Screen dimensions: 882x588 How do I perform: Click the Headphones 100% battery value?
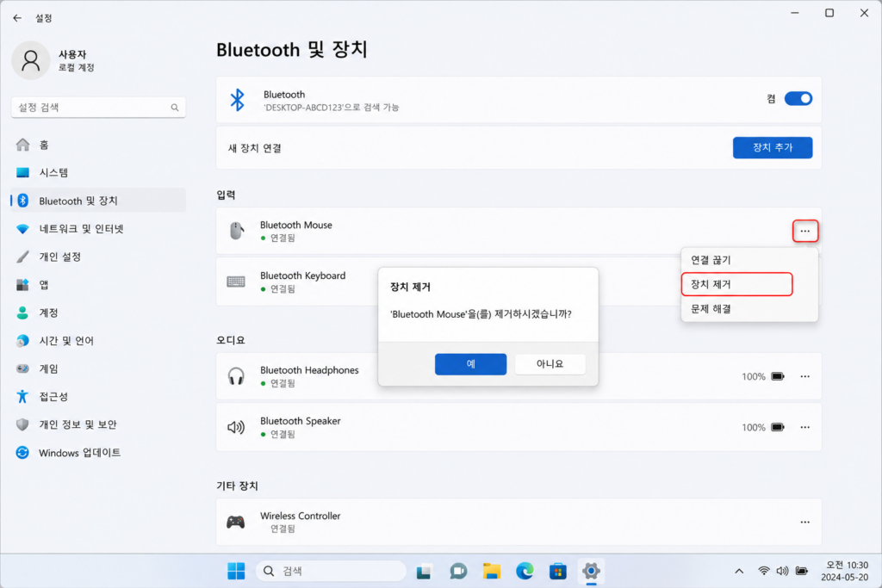click(x=753, y=376)
